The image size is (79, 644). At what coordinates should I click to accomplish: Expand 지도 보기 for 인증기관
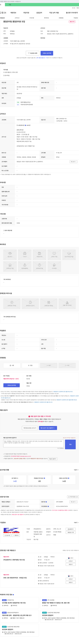click(73, 502)
